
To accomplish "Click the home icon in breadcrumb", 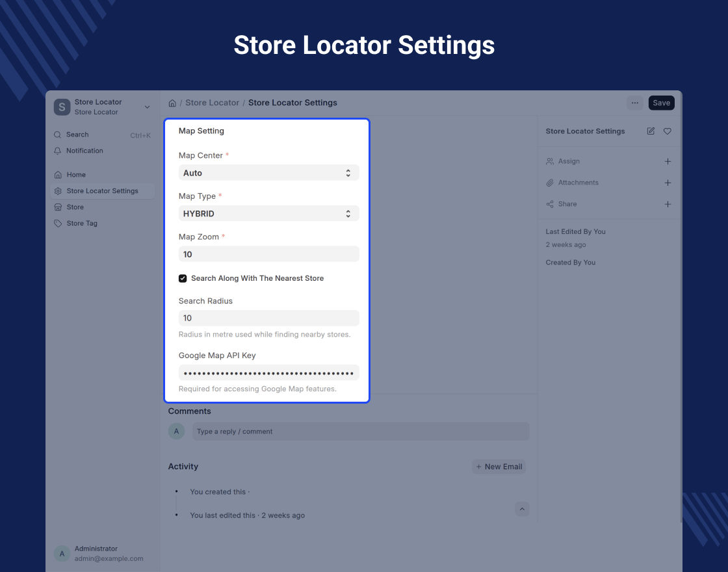I will [172, 103].
